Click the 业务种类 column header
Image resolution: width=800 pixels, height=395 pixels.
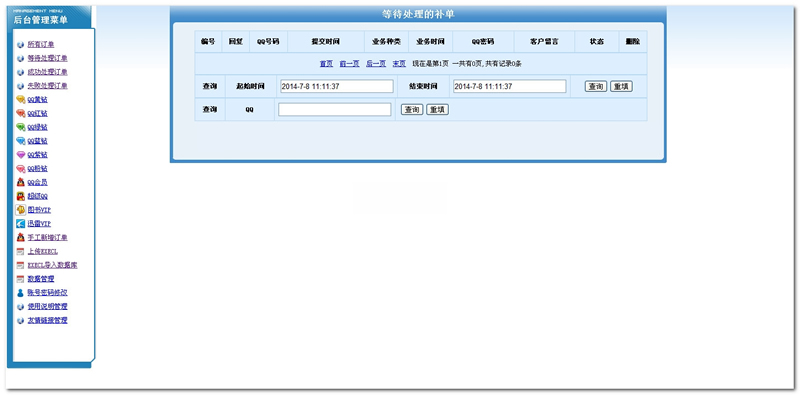click(386, 41)
